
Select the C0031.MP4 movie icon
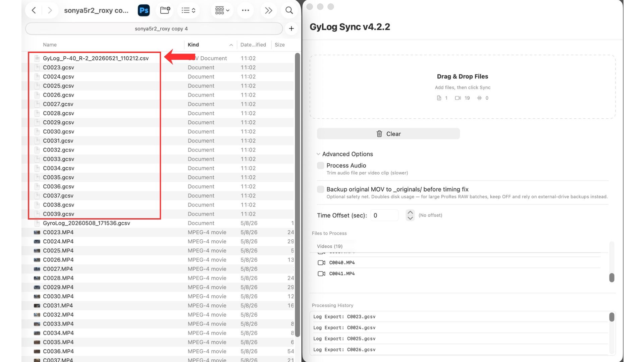pyautogui.click(x=37, y=306)
